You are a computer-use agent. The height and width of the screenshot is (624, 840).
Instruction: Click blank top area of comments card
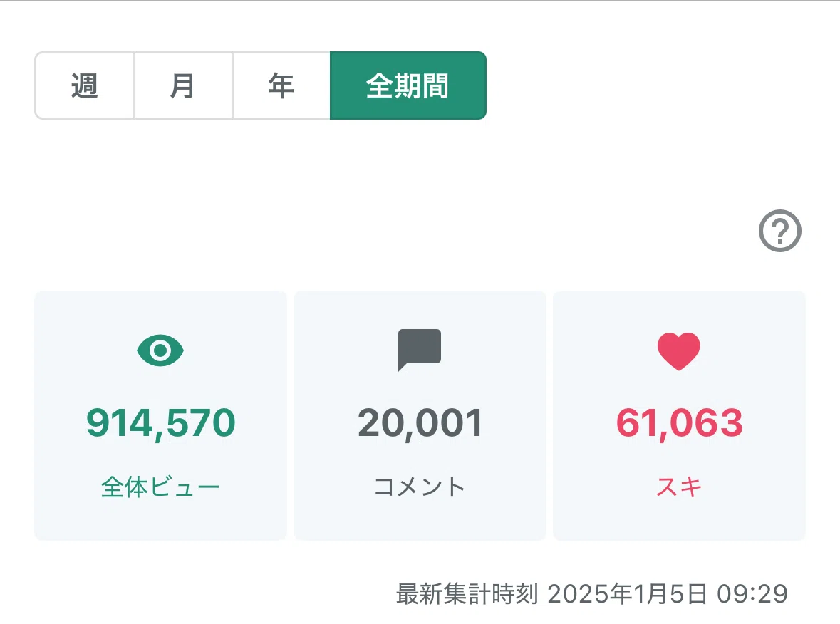420,310
